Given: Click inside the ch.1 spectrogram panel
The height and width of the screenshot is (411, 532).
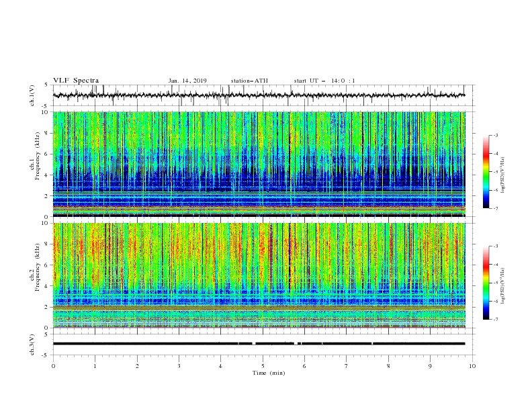Looking at the screenshot, I should point(259,164).
